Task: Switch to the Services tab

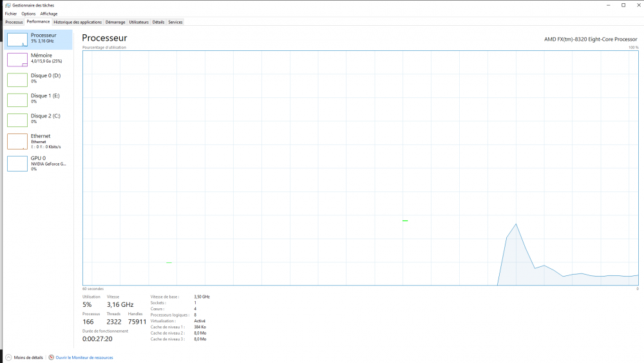Action: tap(175, 22)
